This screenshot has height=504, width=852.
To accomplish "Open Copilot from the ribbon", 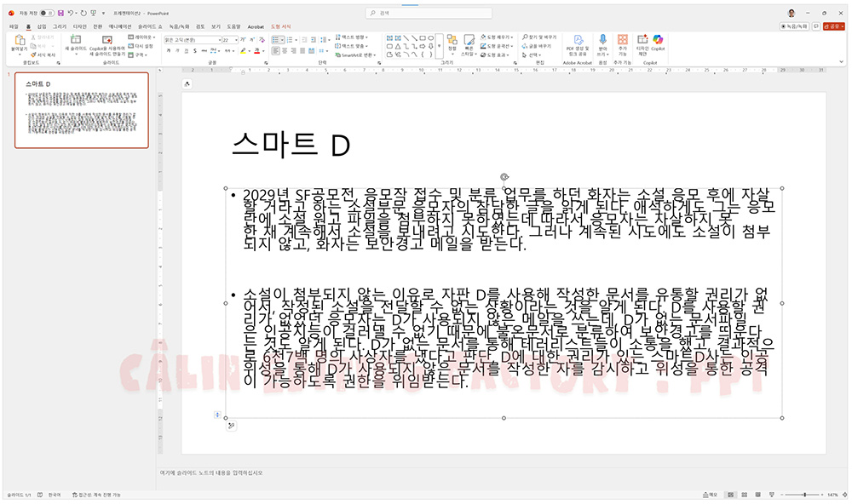I will pyautogui.click(x=659, y=43).
